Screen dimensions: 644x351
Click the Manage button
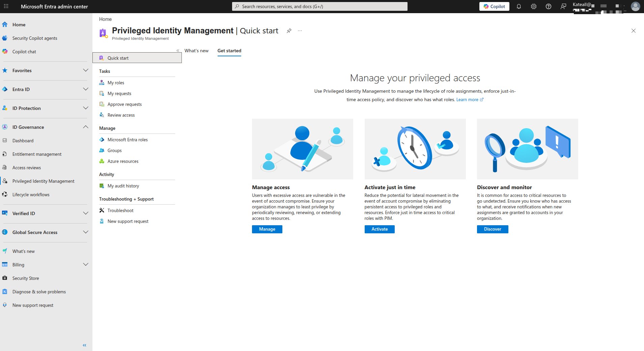point(267,229)
